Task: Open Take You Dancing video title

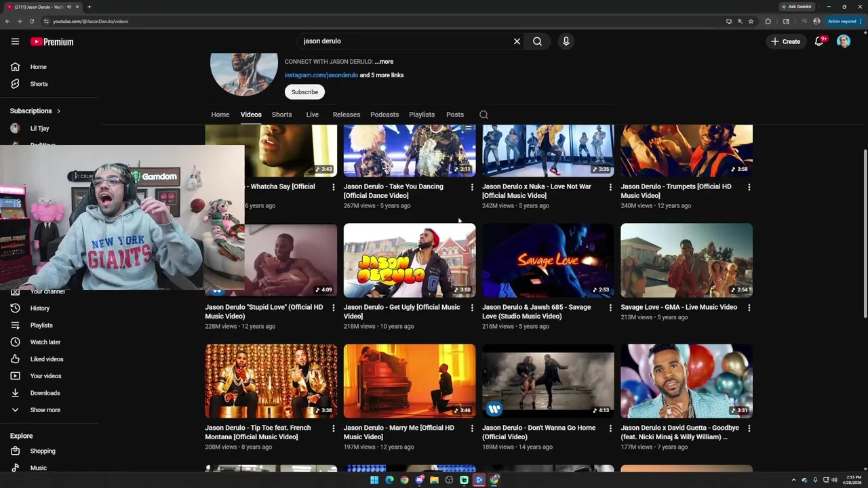Action: click(393, 191)
